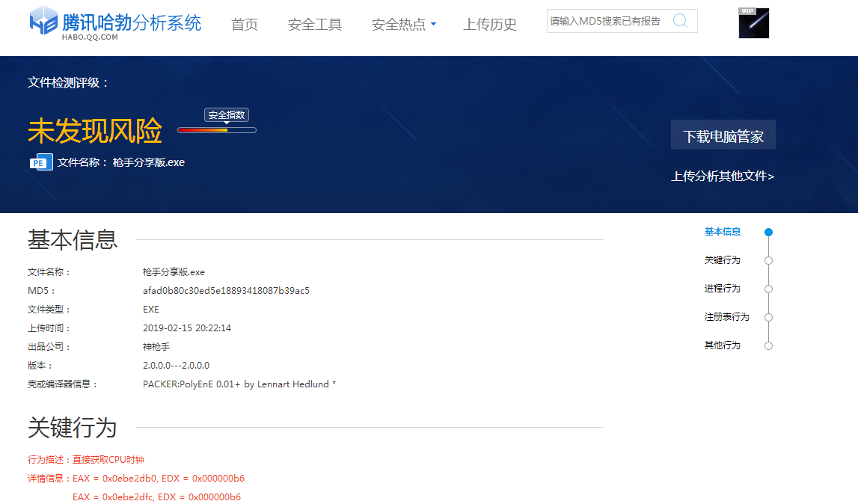Click the 安全指数 indicator label
The height and width of the screenshot is (504, 858).
pyautogui.click(x=227, y=115)
